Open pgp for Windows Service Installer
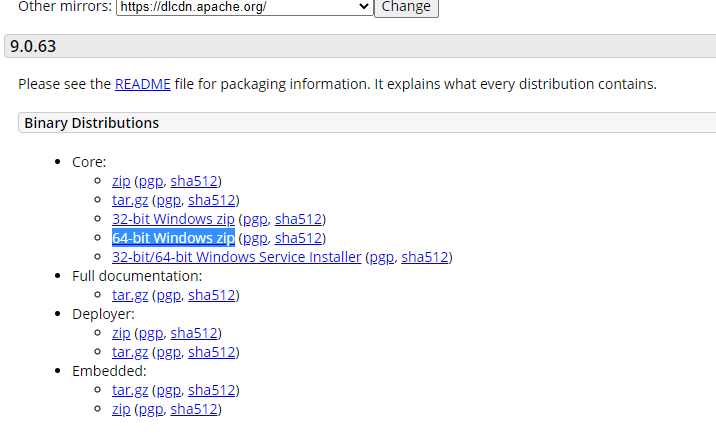Viewport: 716px width, 435px height. coord(382,257)
